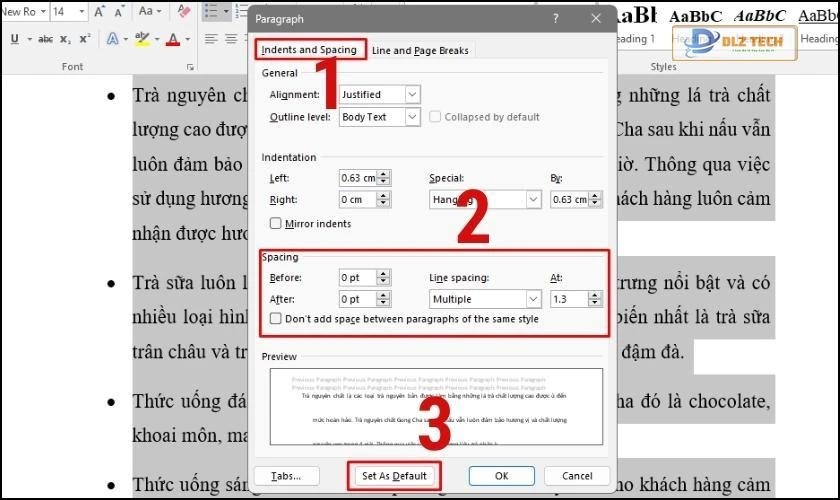Apply the red font color
This screenshot has height=500, width=840.
point(172,39)
